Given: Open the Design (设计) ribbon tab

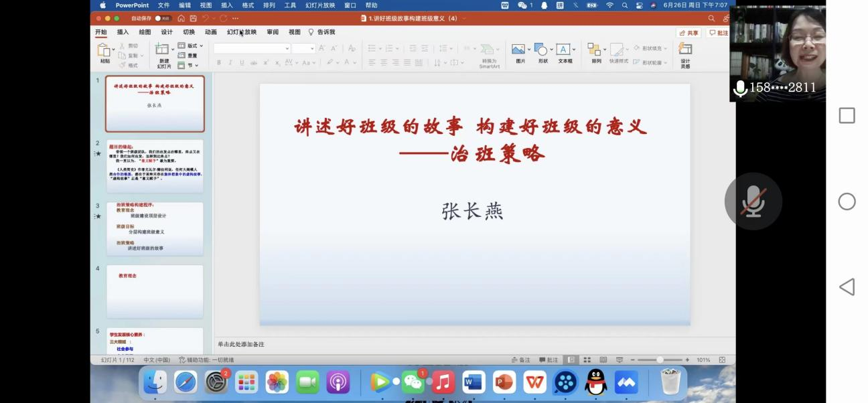Looking at the screenshot, I should pos(167,32).
